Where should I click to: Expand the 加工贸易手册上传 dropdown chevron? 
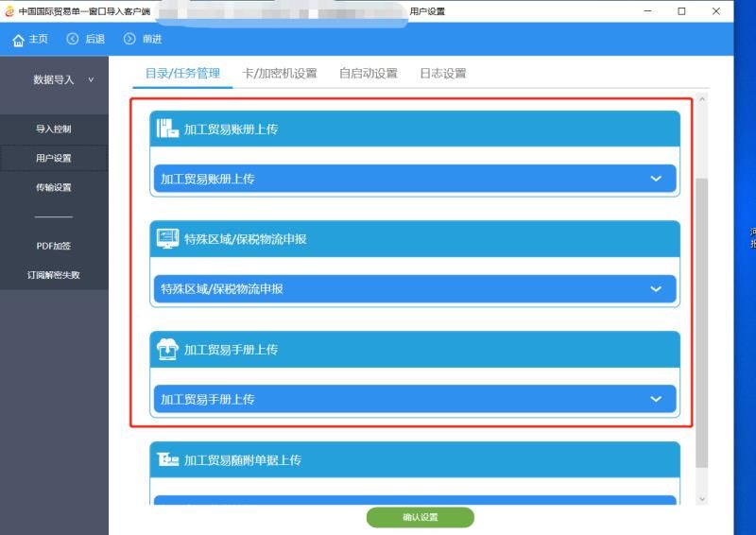(656, 399)
